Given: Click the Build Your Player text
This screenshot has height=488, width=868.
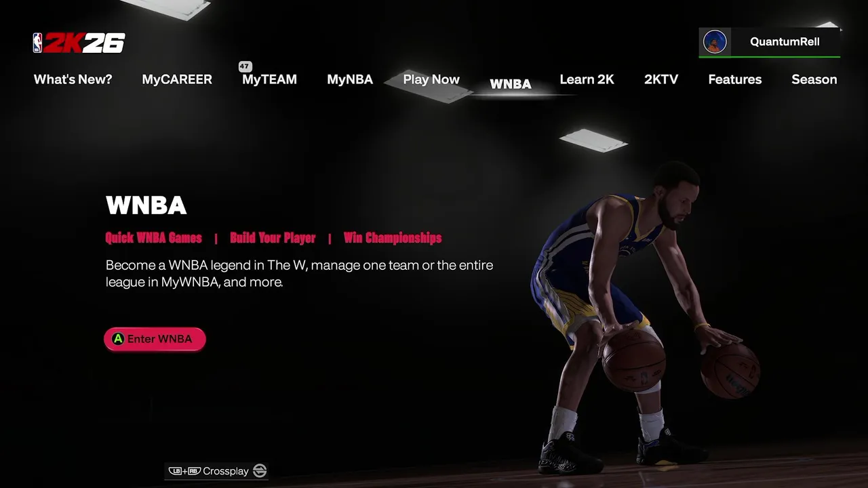Looking at the screenshot, I should pos(273,238).
